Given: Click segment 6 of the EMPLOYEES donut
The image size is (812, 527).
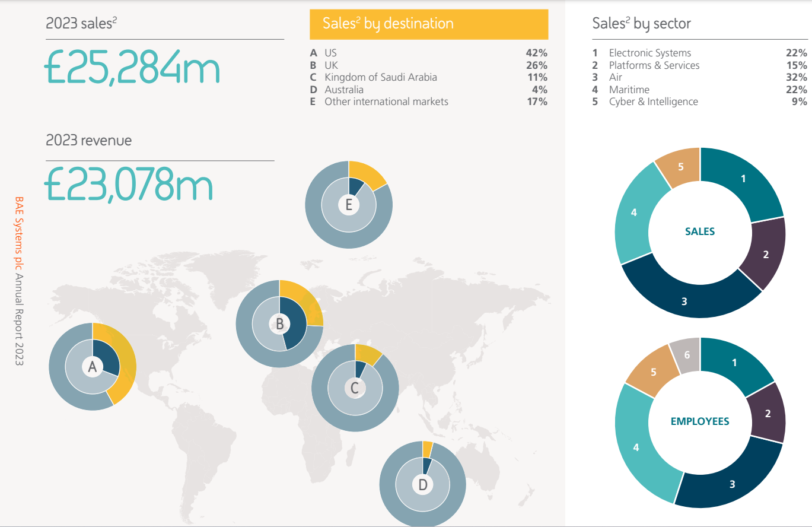Looking at the screenshot, I should click(x=687, y=355).
